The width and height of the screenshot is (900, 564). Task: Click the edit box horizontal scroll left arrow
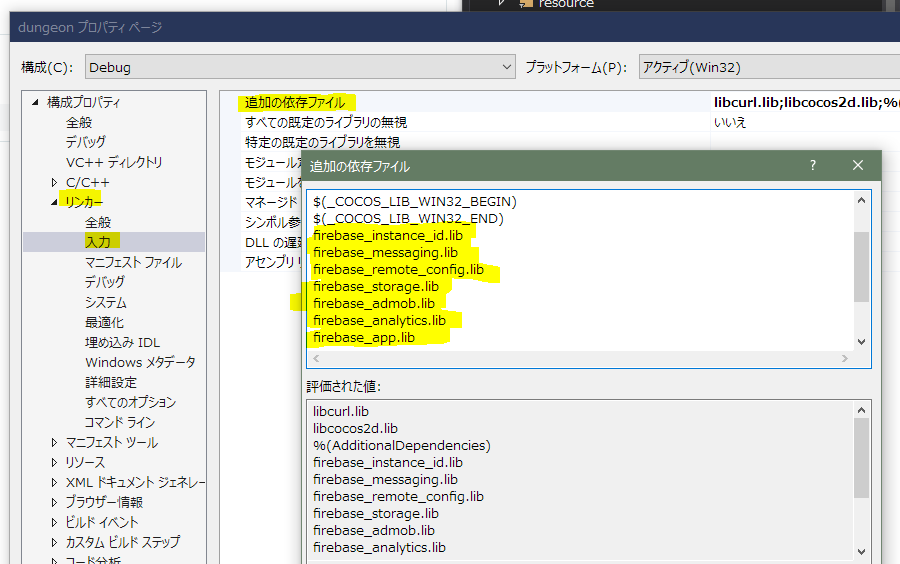(316, 359)
